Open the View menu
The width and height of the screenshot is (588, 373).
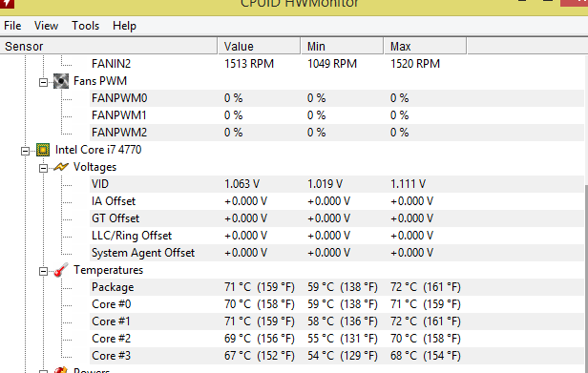pyautogui.click(x=46, y=26)
